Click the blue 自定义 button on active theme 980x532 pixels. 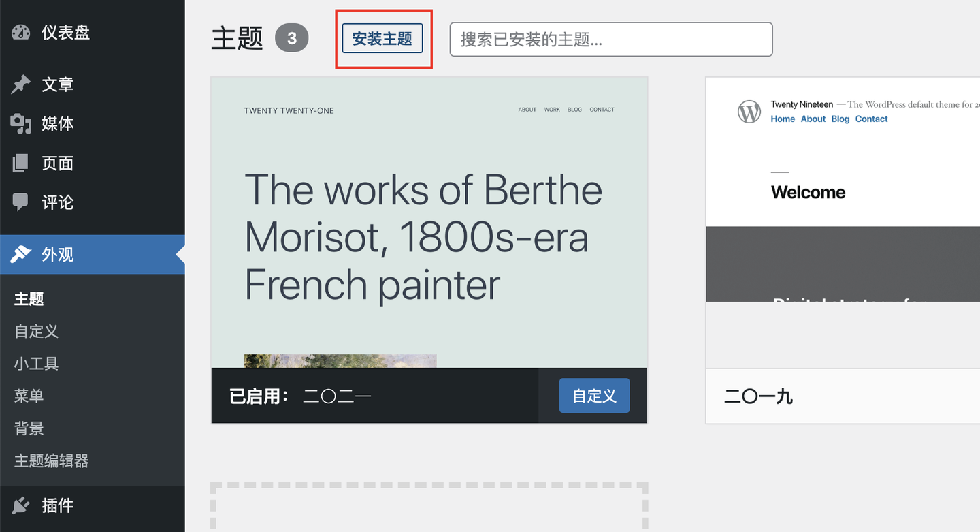coord(595,396)
